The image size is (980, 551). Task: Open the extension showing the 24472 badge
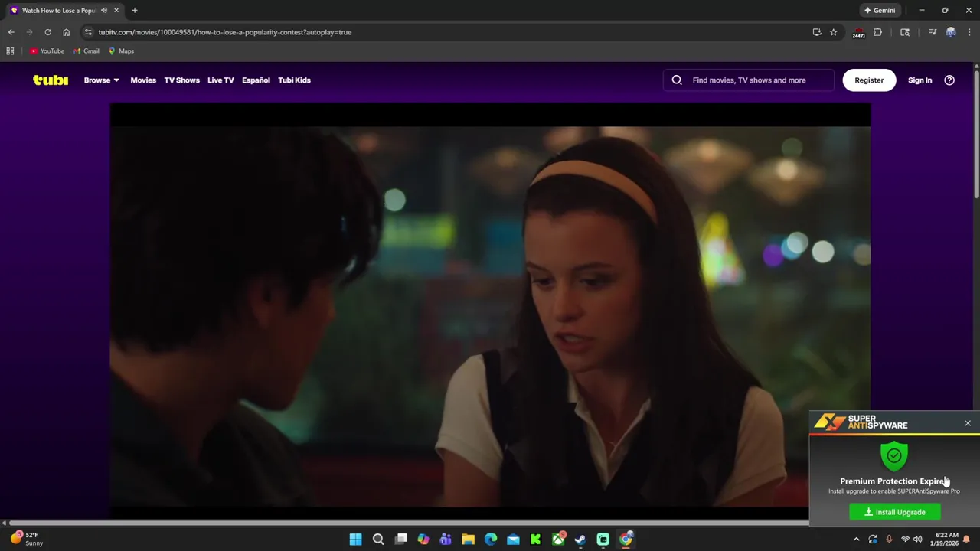pos(858,33)
